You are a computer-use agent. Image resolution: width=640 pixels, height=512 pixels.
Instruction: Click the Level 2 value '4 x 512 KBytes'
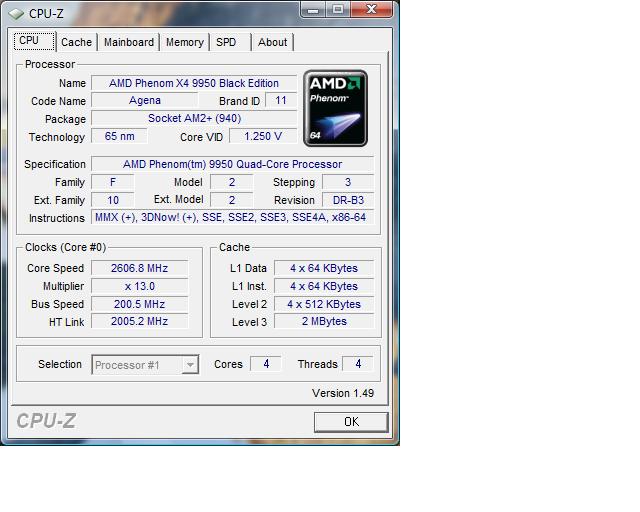324,304
